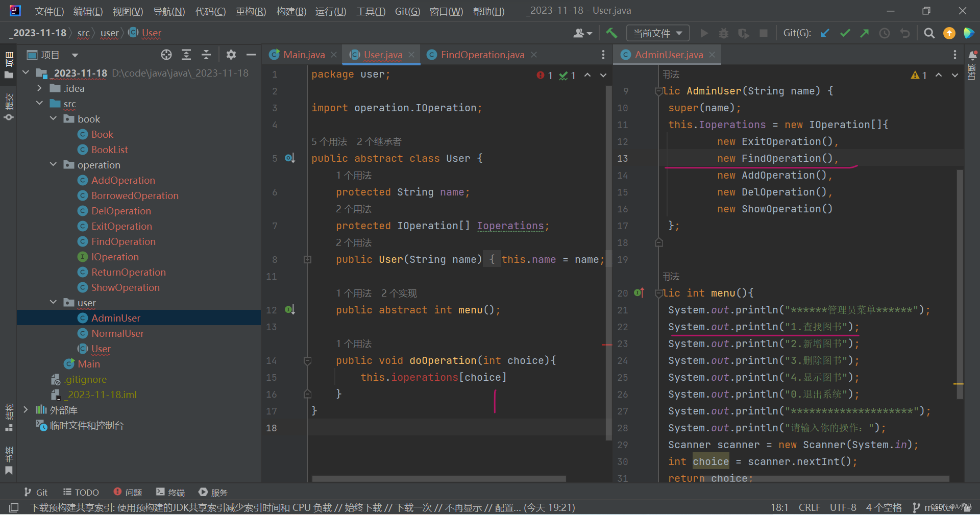Click the CRLF line separator in status bar
The image size is (980, 515).
click(809, 507)
